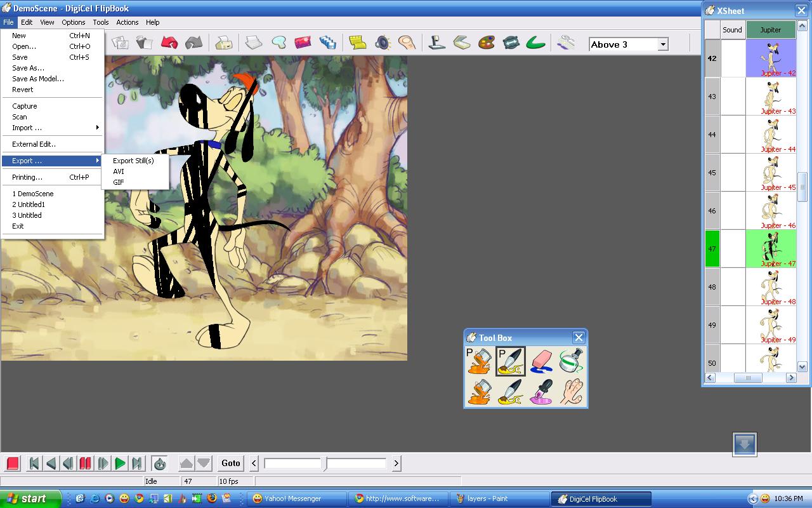Open the Tools menu
812x508 pixels.
[x=101, y=22]
